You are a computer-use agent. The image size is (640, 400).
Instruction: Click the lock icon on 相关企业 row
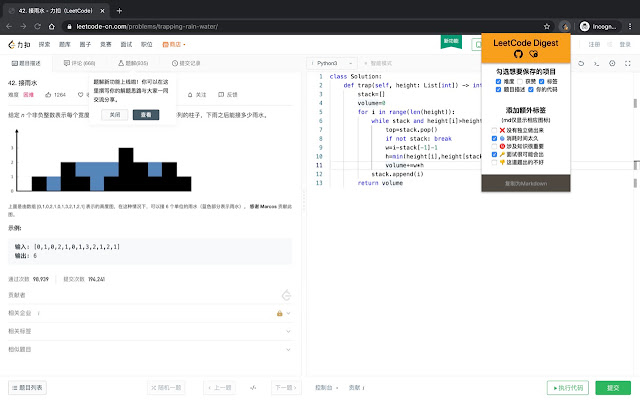coord(280,313)
